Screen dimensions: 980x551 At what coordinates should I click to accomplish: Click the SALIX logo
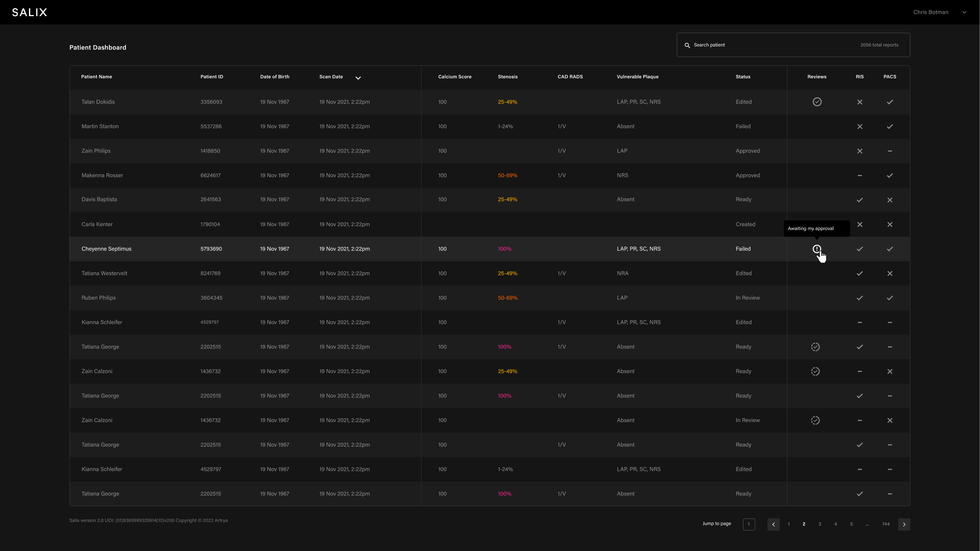pos(29,13)
